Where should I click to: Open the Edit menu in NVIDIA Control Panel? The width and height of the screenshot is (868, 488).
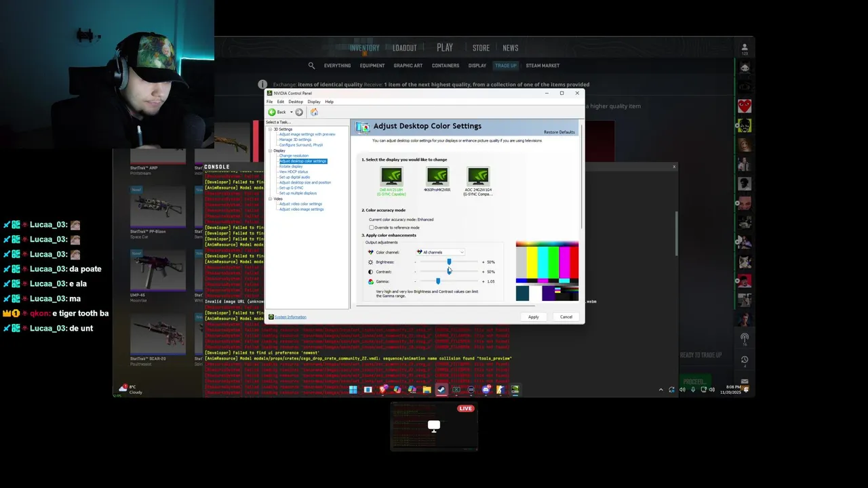coord(280,102)
